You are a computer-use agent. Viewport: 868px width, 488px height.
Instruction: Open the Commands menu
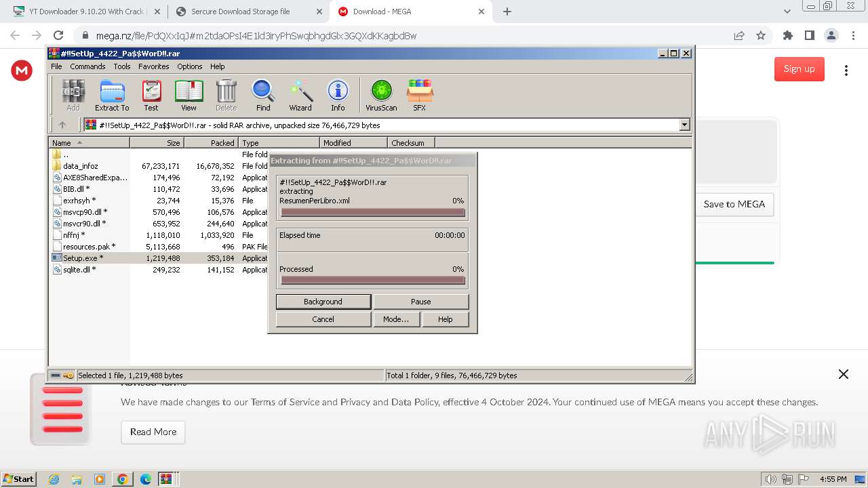tap(87, 66)
